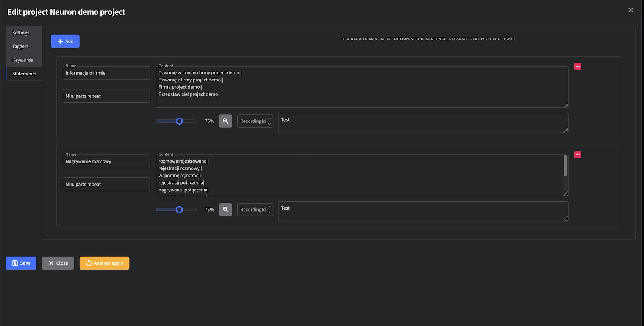Click the Add statement button

pyautogui.click(x=65, y=41)
